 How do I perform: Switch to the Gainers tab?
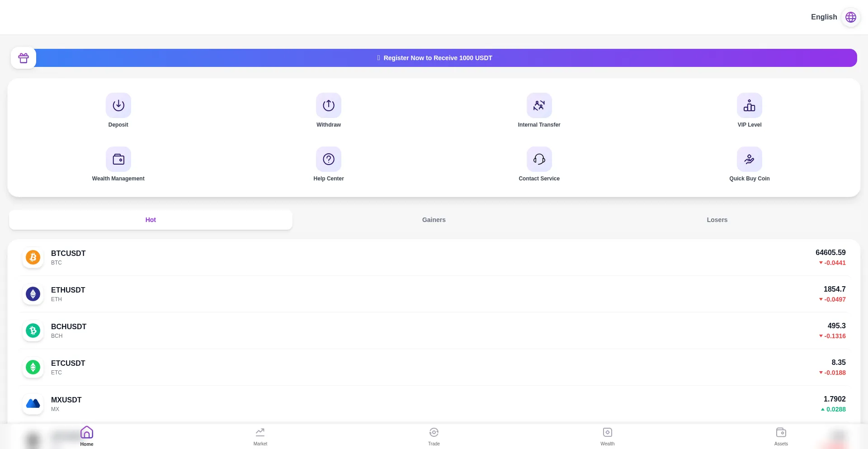(x=434, y=220)
